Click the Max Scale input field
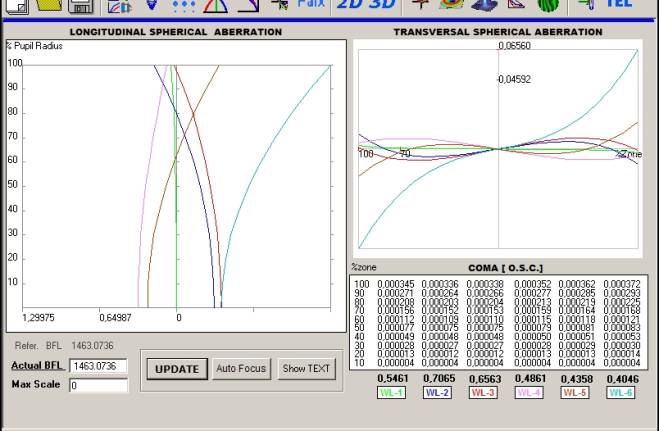Screen dimensions: 659x431 98,385
